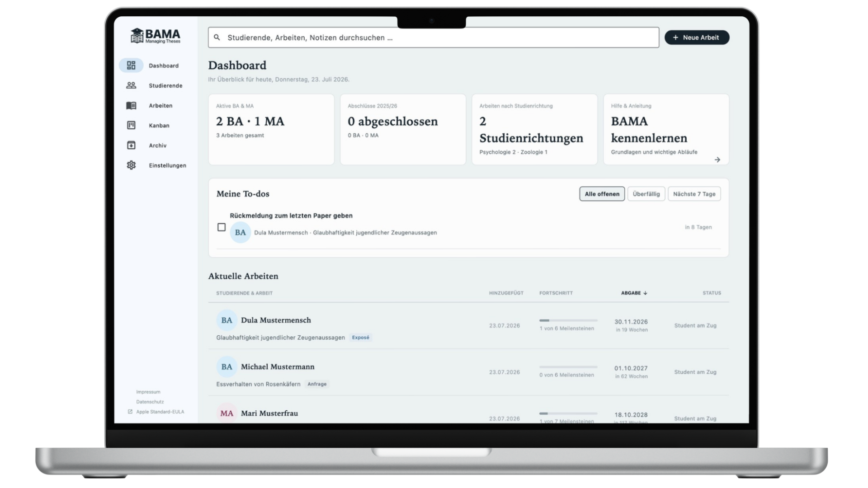
Task: Click BA avatar of Dula Mustermensch to-do
Action: [240, 232]
